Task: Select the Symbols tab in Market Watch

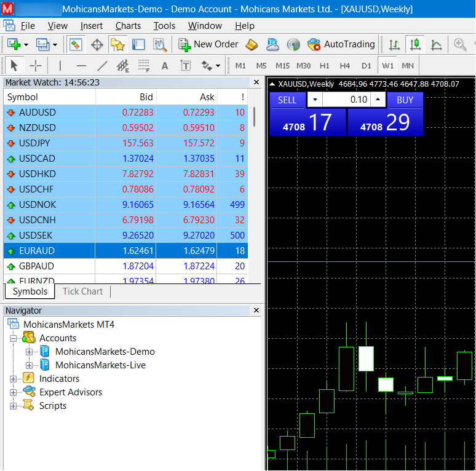Action: click(30, 291)
